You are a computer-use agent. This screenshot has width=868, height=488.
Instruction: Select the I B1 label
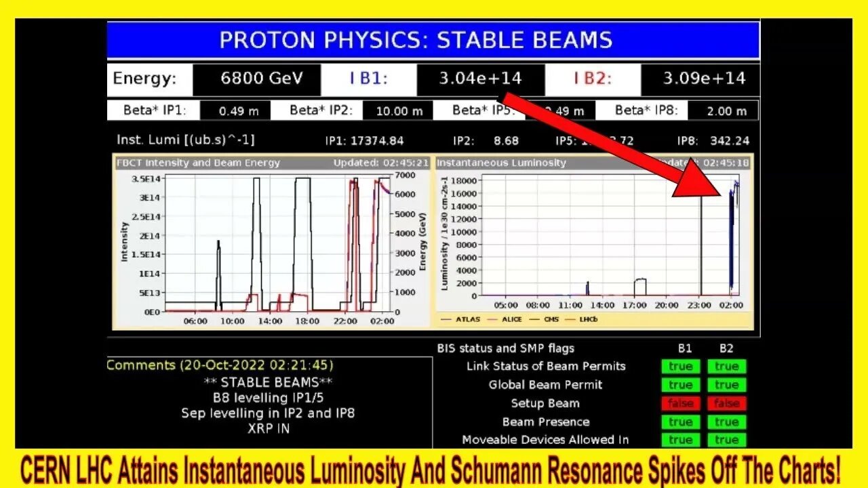(x=368, y=79)
